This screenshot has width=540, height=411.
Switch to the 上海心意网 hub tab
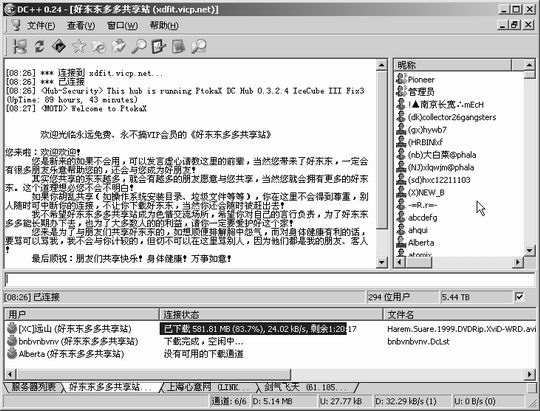(x=208, y=387)
